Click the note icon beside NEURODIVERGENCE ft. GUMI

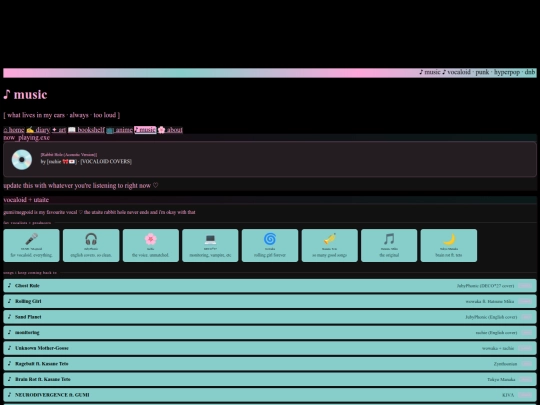[9, 395]
